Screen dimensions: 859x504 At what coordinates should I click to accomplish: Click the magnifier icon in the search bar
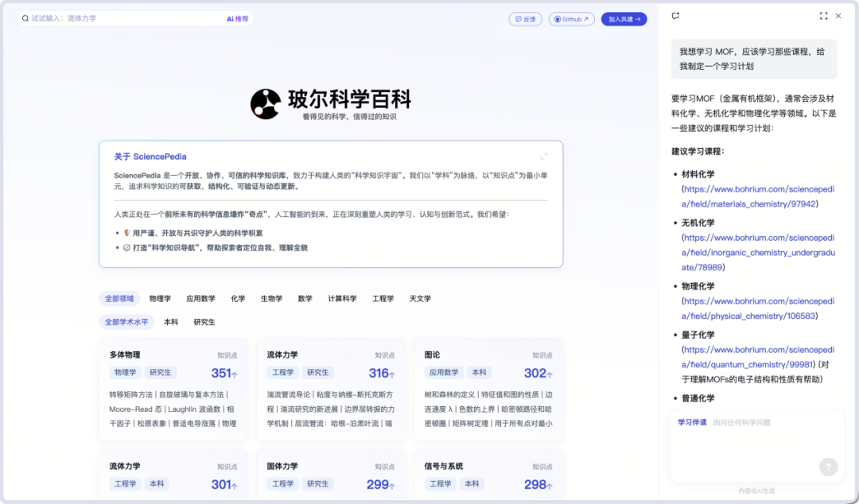pyautogui.click(x=26, y=17)
